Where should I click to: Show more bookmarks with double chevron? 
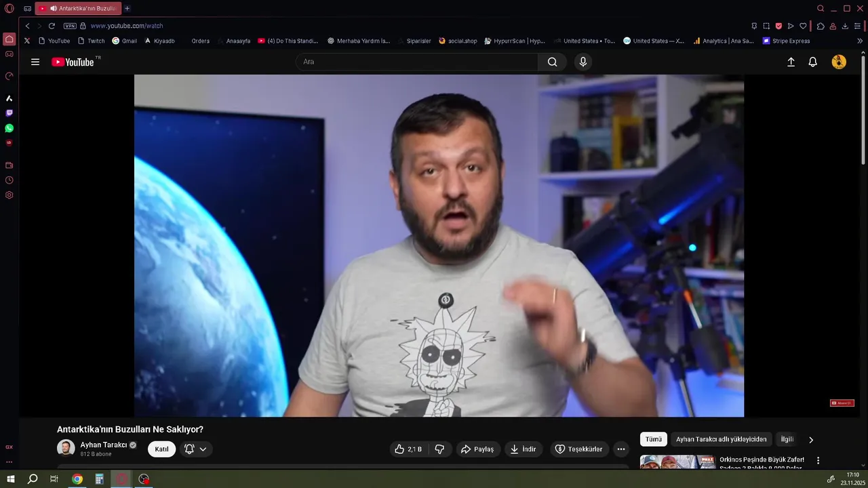(860, 41)
